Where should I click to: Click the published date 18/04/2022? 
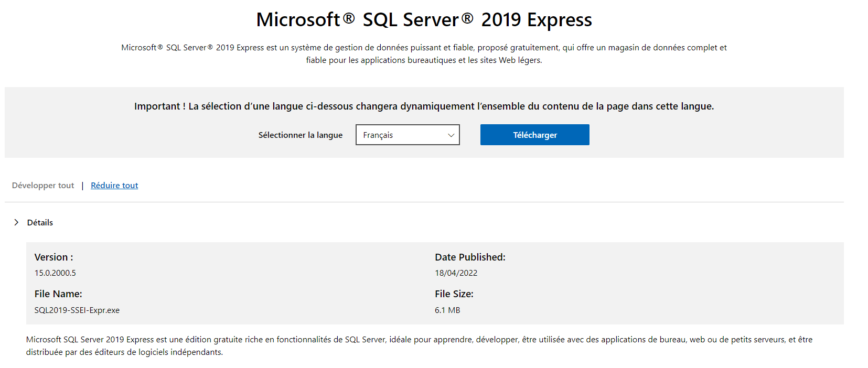pyautogui.click(x=456, y=273)
